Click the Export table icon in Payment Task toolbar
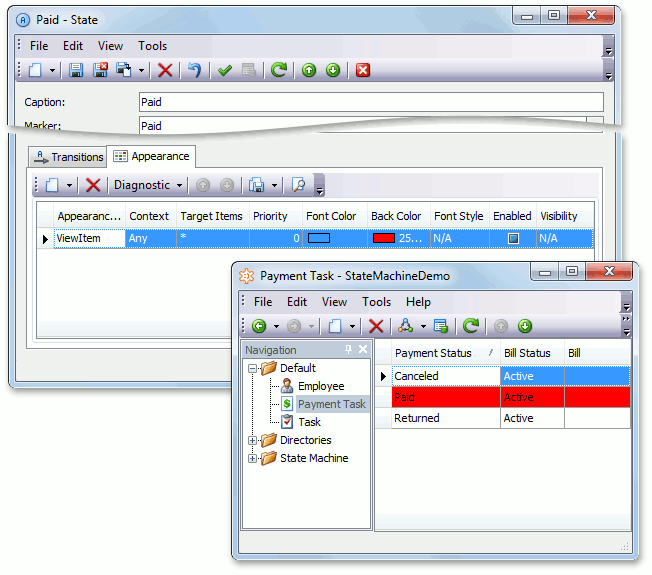Screen dimensions: 652x575 pyautogui.click(x=441, y=326)
